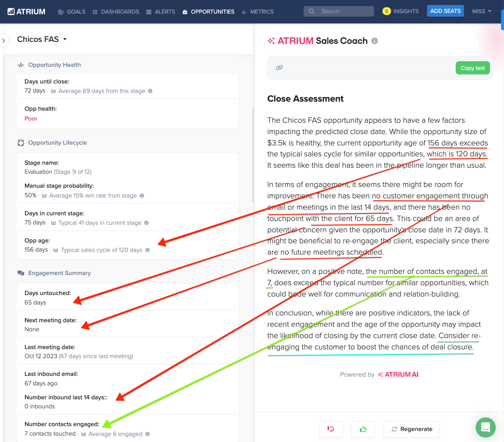This screenshot has width=504, height=442.
Task: Click the Poor opp health value
Action: [x=31, y=119]
